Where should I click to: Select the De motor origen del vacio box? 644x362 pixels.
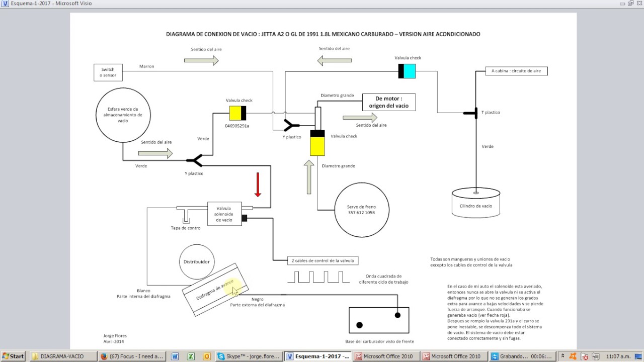click(x=389, y=102)
